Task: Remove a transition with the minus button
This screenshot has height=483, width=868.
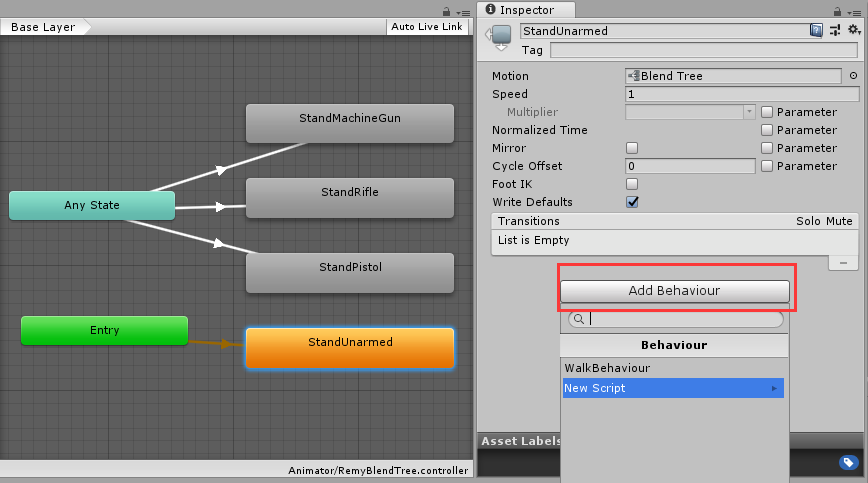Action: pos(843,263)
